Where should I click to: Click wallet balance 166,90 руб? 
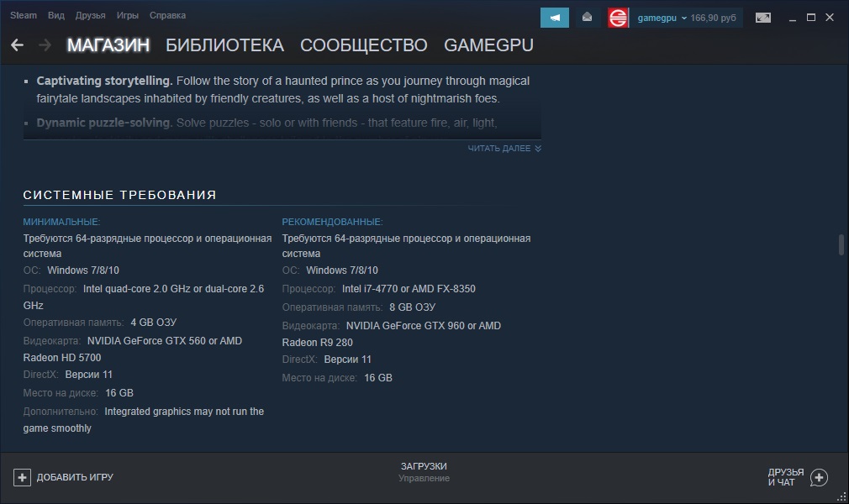[713, 18]
